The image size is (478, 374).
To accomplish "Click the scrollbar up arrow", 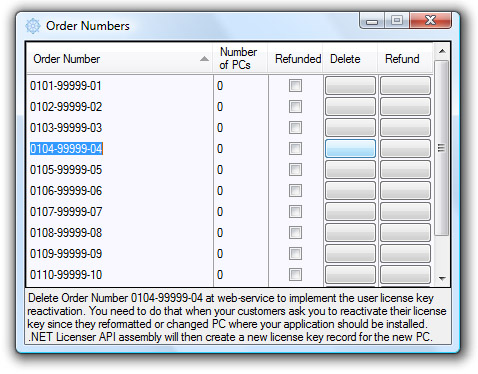I will coord(442,51).
